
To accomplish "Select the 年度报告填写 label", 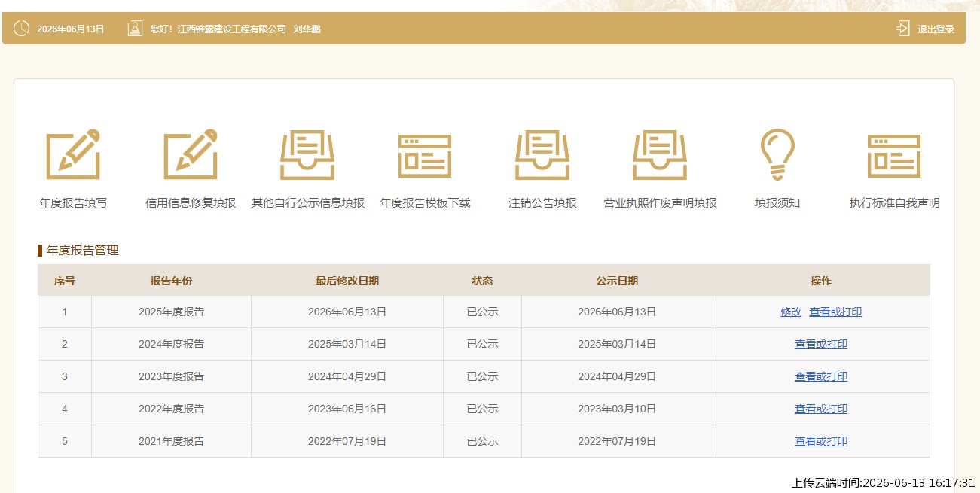I will (x=73, y=203).
